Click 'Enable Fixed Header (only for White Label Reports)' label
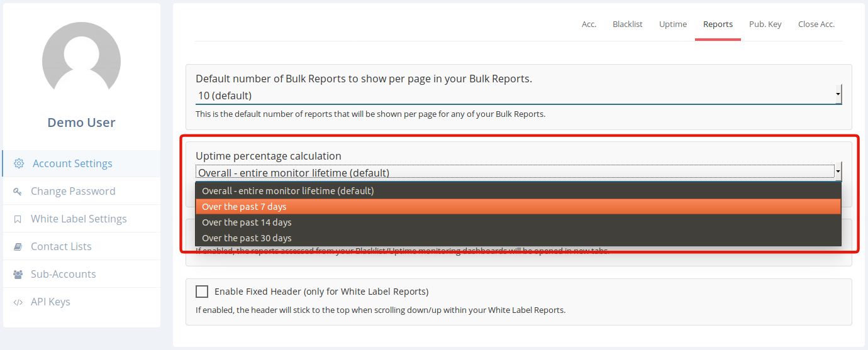 (x=321, y=292)
